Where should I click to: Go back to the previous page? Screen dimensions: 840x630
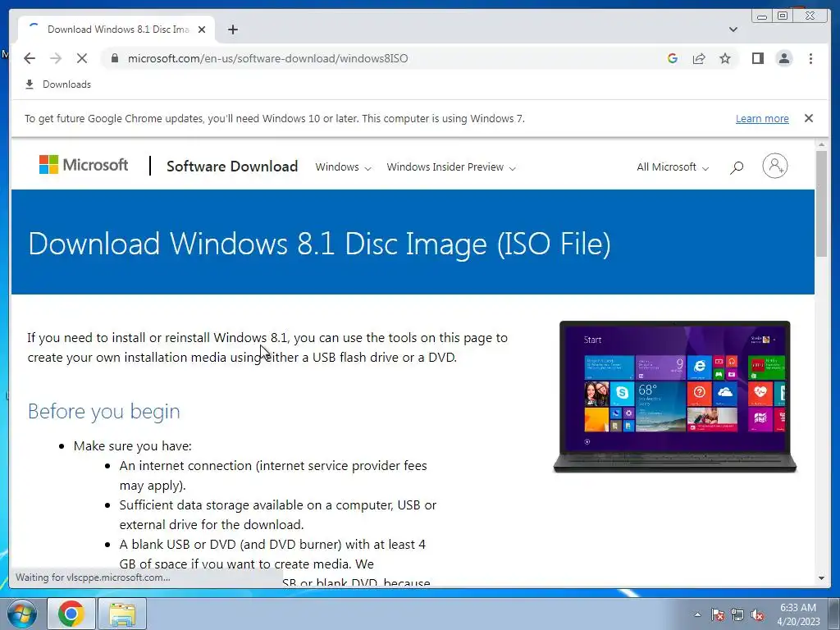click(30, 58)
